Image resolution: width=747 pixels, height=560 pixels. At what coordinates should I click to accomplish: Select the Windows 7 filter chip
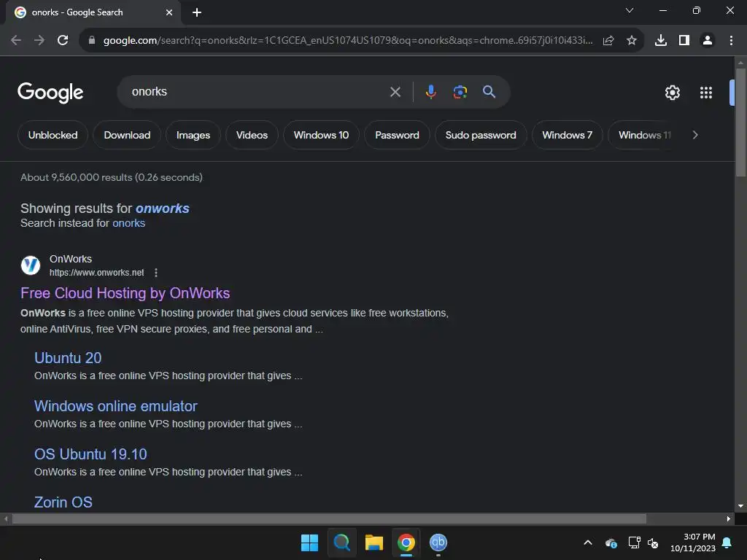point(567,135)
